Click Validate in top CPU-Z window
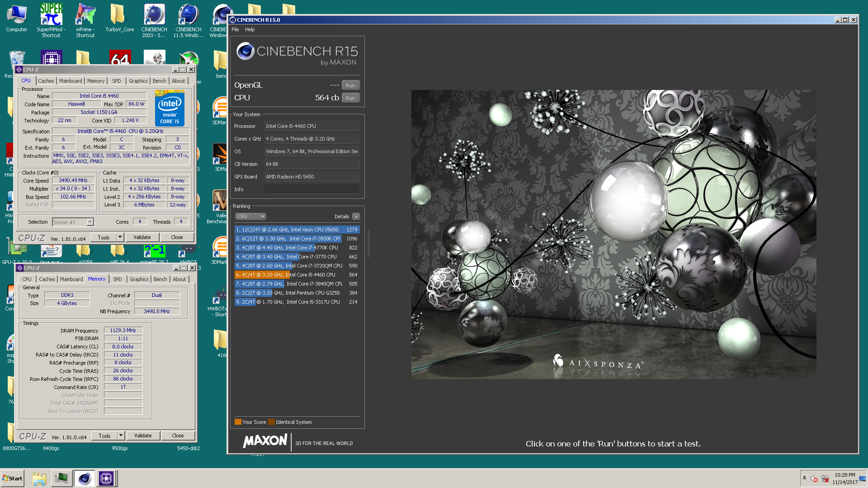The height and width of the screenshot is (488, 868). [142, 237]
